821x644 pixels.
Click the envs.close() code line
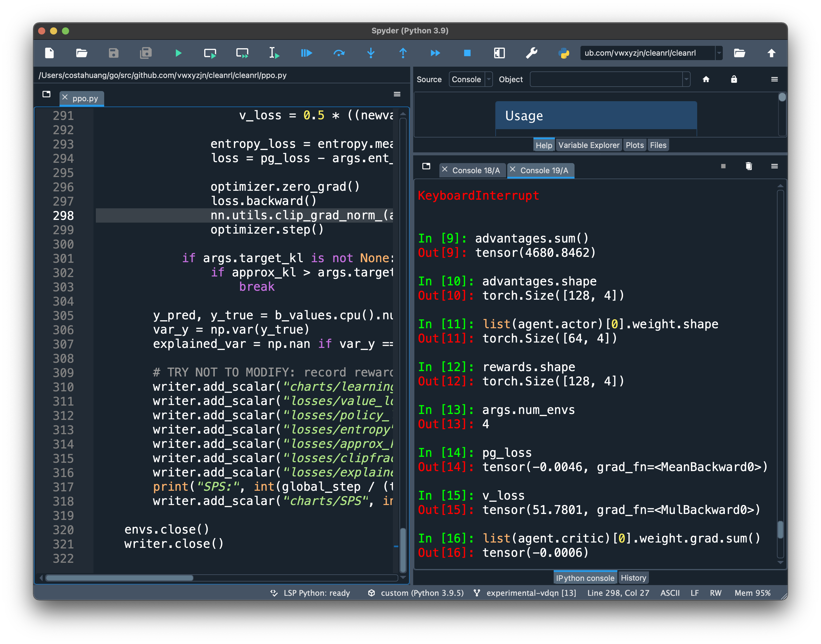[x=167, y=529]
